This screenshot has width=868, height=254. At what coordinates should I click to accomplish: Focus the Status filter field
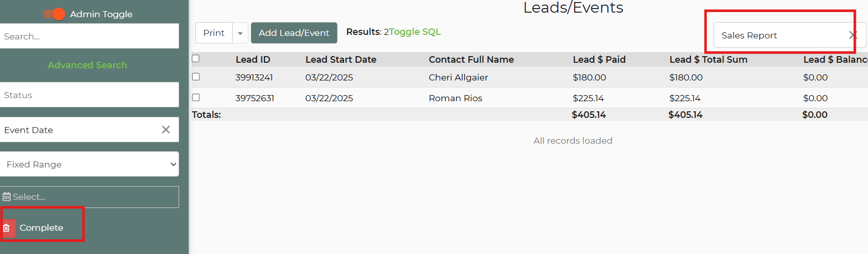click(90, 95)
